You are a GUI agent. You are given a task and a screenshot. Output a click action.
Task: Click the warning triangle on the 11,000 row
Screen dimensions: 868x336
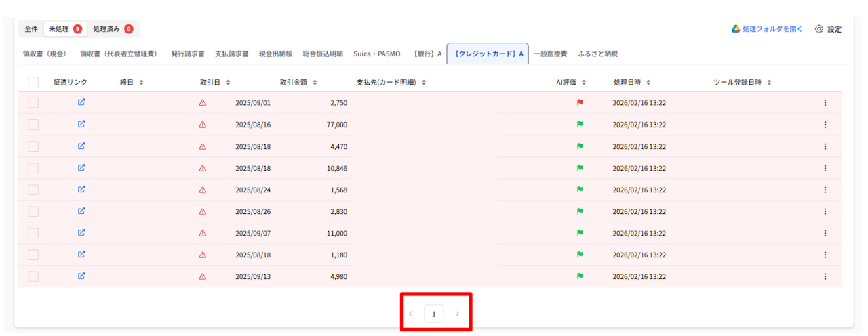pos(202,233)
